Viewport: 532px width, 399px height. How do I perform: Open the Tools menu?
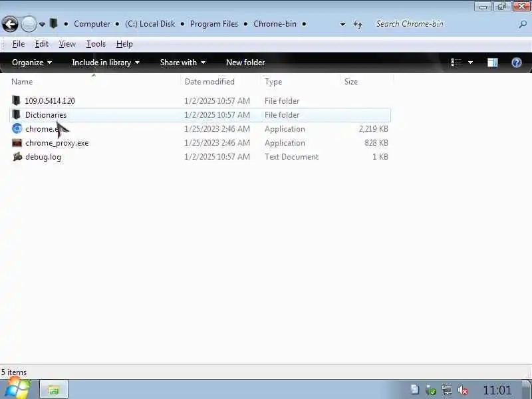(96, 44)
